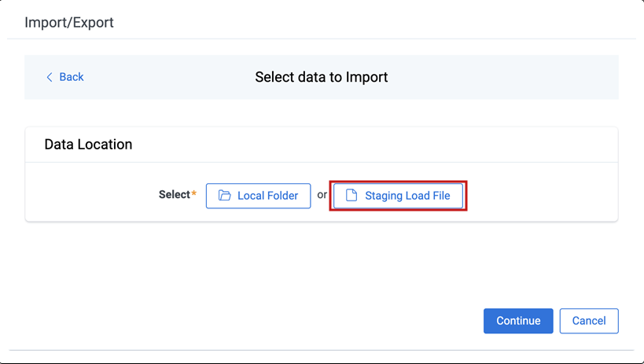Click the folder icon on Local Folder

(224, 196)
